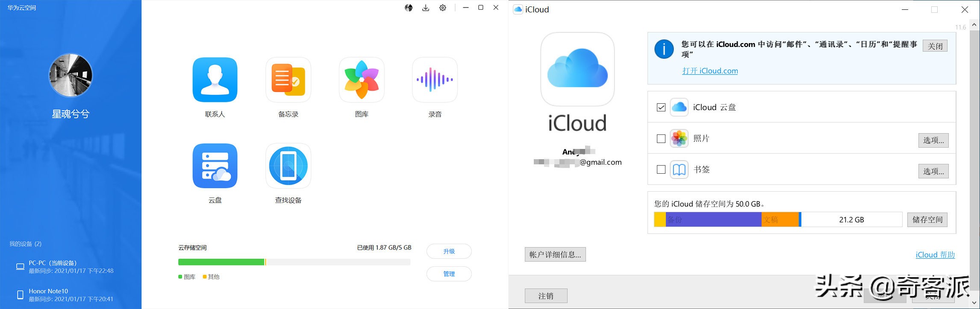Image resolution: width=980 pixels, height=309 pixels.
Task: Open the 备忘录 notes icon
Action: [288, 80]
